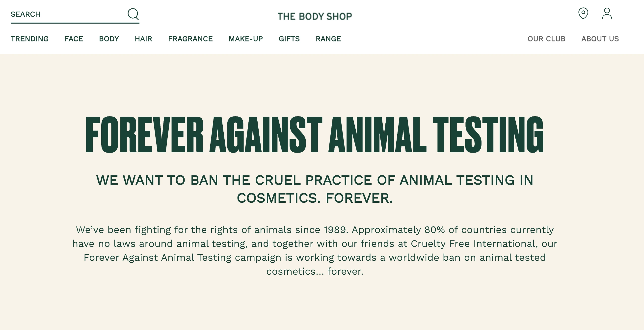Open the Fragrance category

pos(190,39)
